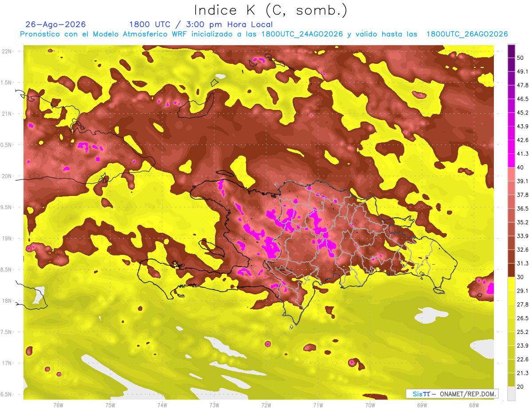This screenshot has height=411, width=532.
Task: Click the '21.3' colorbar value
Action: [x=522, y=373]
